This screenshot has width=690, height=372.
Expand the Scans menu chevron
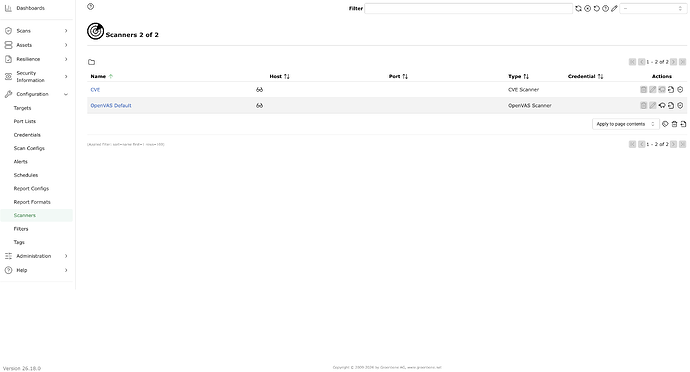point(66,31)
